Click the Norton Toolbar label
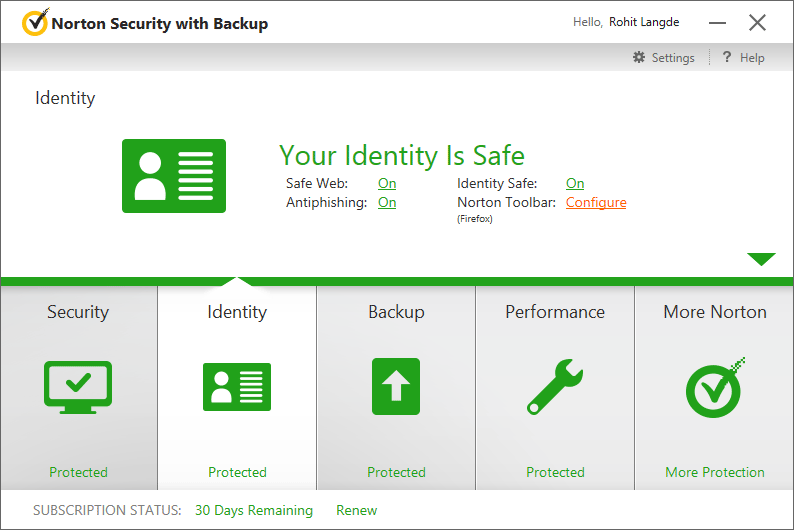Image resolution: width=794 pixels, height=530 pixels. click(506, 202)
